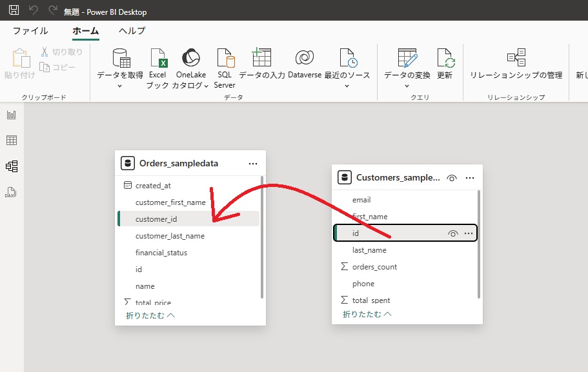Expand the 最近のソース dropdown arrow
Image resolution: width=588 pixels, height=372 pixels.
(347, 86)
